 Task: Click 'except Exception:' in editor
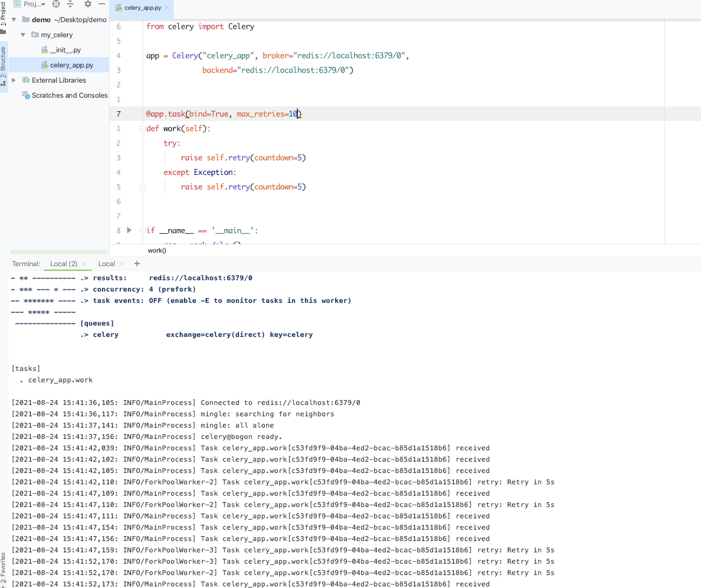point(200,172)
